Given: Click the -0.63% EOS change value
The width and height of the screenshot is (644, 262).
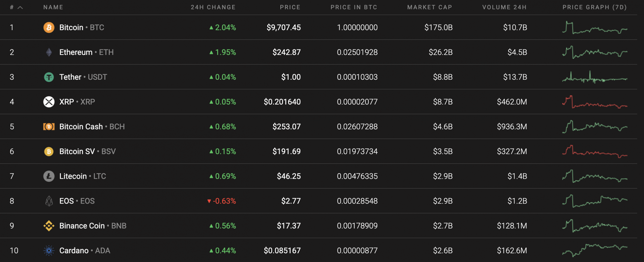Looking at the screenshot, I should click(x=224, y=201).
